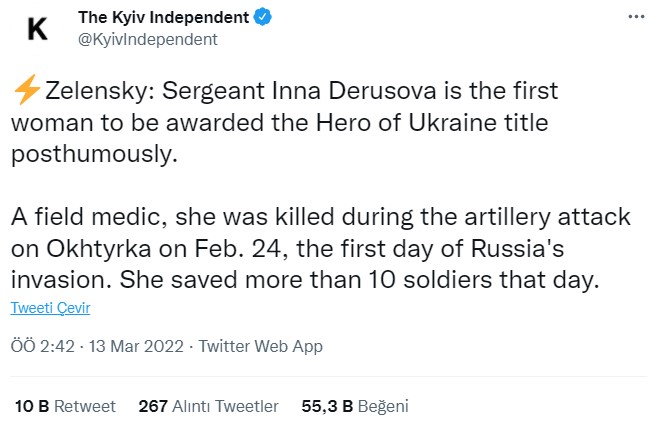Click the 13 Mar 2022 date
The image size is (661, 432).
coord(134,346)
